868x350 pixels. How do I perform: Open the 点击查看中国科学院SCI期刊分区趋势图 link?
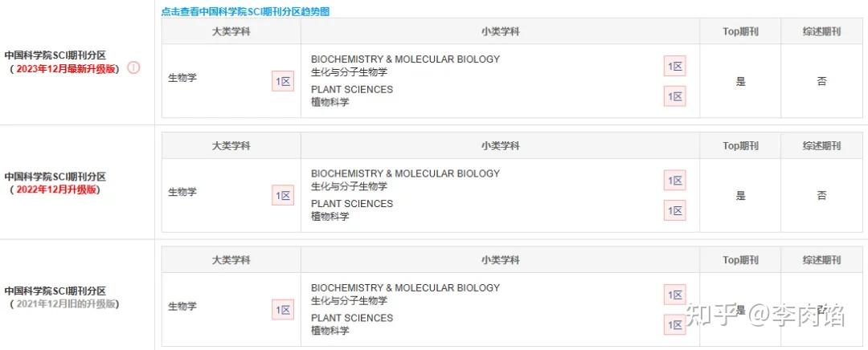(x=245, y=11)
